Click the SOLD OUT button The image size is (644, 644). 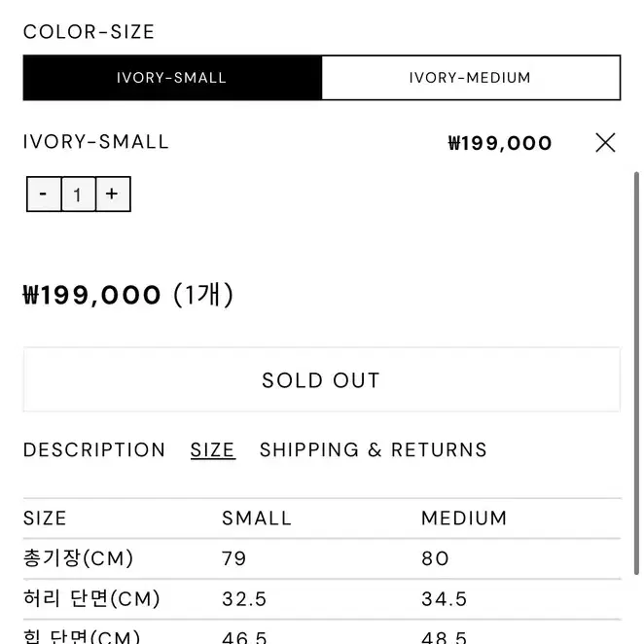point(322,379)
